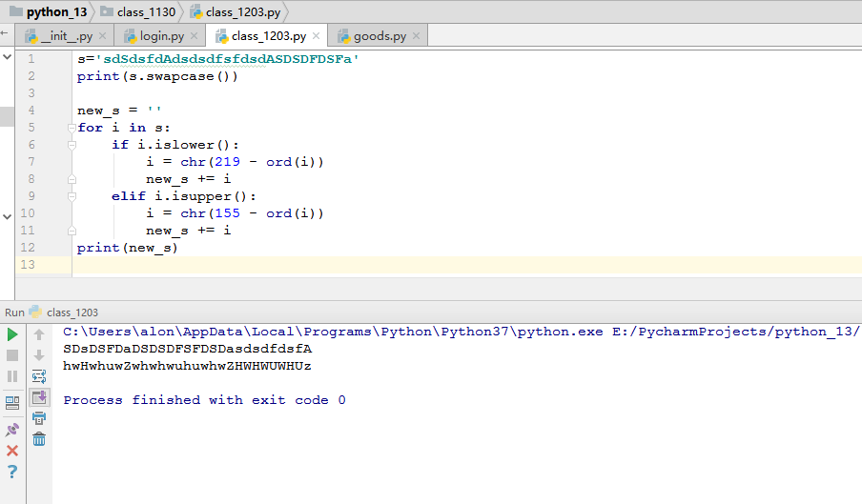Close the Run panel with red X
862x504 pixels.
(x=12, y=451)
